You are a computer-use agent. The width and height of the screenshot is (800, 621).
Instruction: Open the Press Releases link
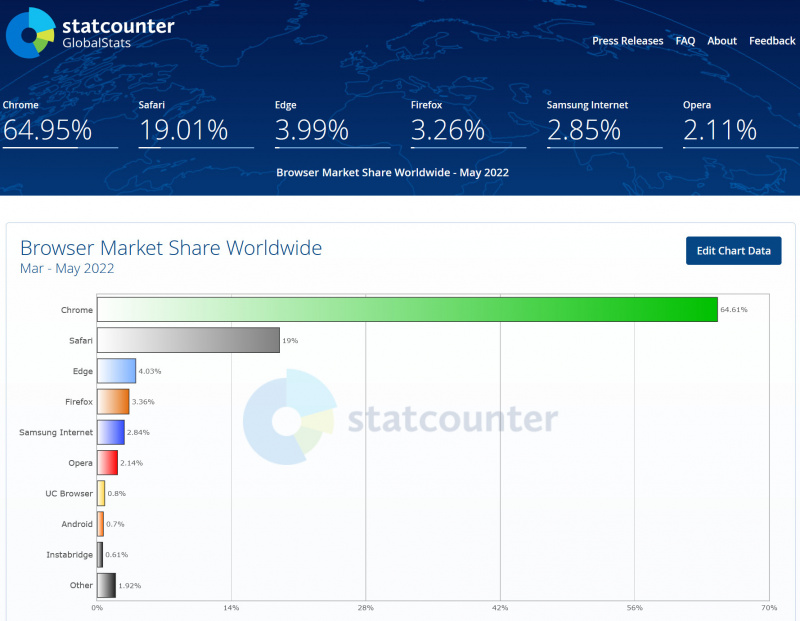point(627,41)
